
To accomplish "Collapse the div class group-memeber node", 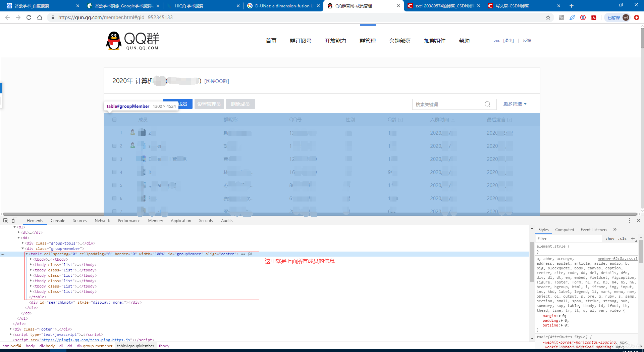I will 23,249.
